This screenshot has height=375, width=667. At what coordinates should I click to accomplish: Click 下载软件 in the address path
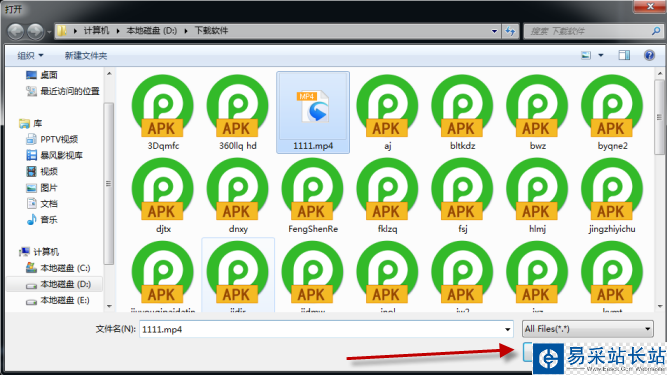pos(211,31)
